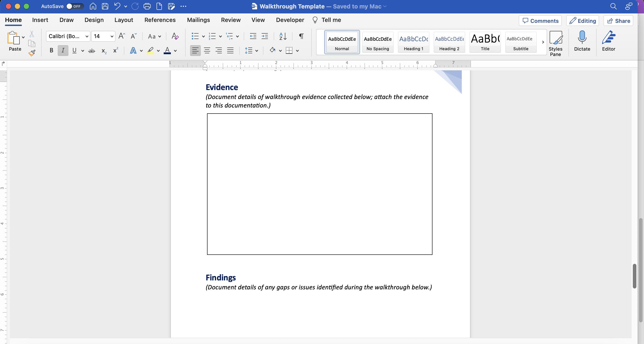
Task: Open the Sort dialog
Action: (283, 36)
